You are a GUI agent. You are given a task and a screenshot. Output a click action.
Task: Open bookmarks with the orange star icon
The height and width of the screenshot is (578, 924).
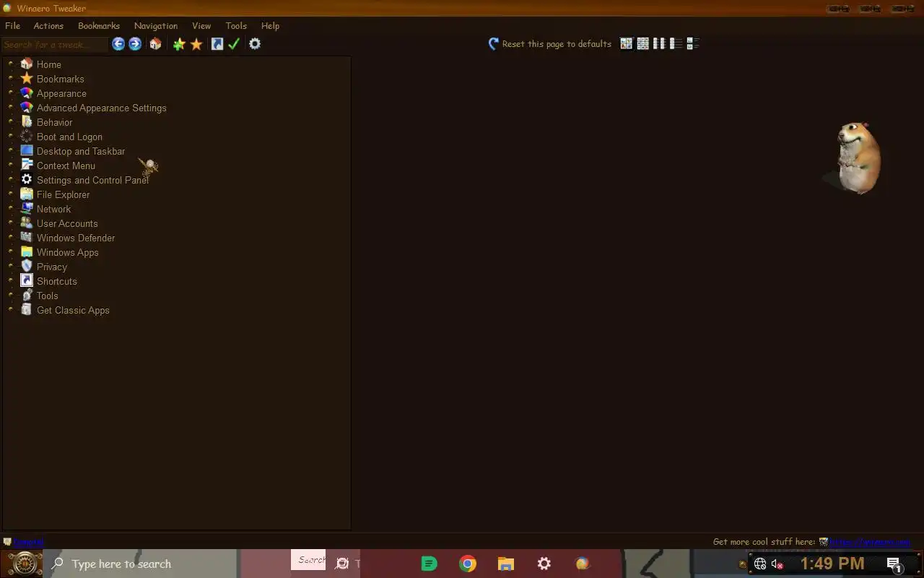click(196, 44)
